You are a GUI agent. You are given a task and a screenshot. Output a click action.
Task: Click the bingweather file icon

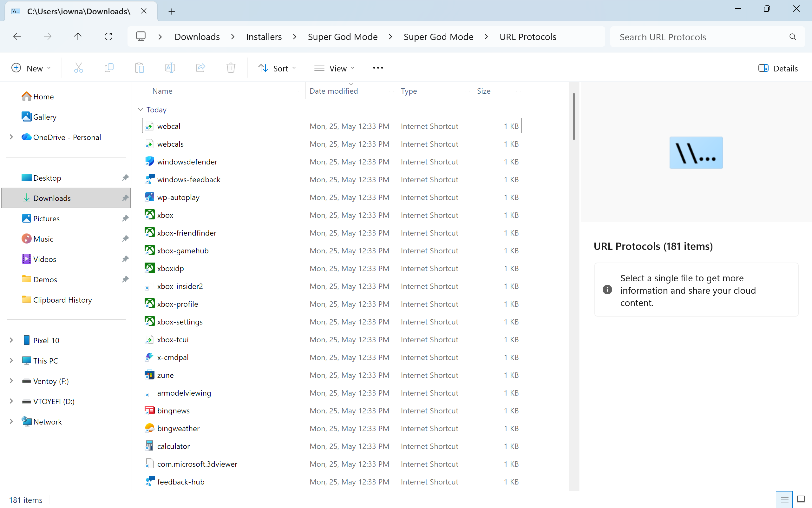tap(149, 428)
